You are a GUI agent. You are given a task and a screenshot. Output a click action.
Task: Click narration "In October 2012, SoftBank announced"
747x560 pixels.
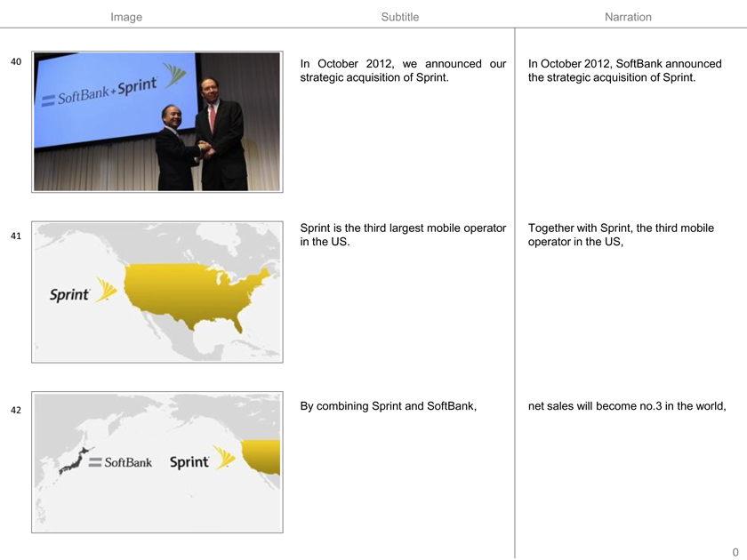(x=624, y=64)
